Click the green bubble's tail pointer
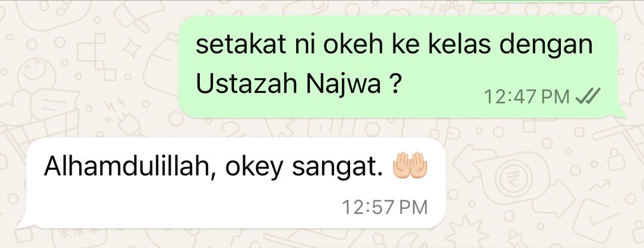This screenshot has height=248, width=644. [x=620, y=112]
